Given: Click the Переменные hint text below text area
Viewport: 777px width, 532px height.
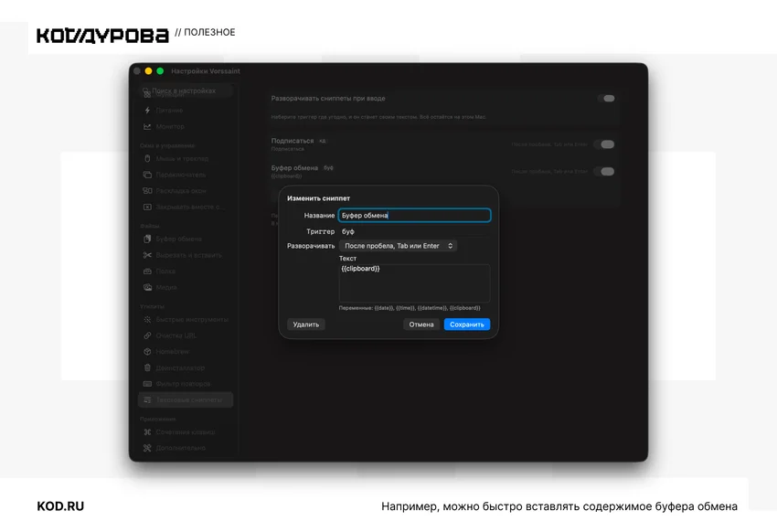Looking at the screenshot, I should tap(410, 308).
